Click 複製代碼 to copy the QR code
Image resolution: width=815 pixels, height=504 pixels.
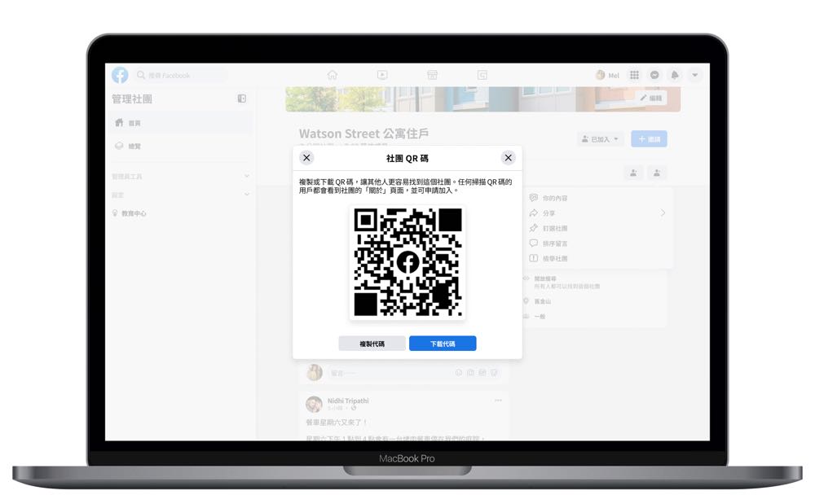372,344
